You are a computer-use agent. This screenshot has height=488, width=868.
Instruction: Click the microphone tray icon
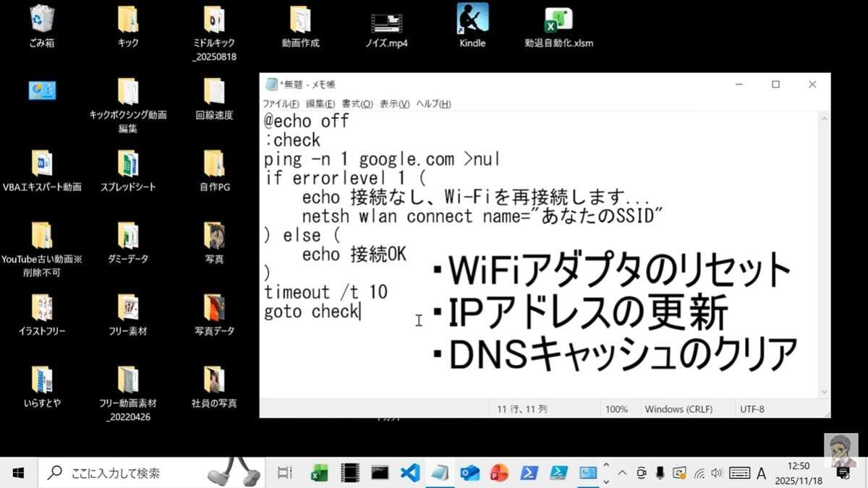click(x=660, y=474)
